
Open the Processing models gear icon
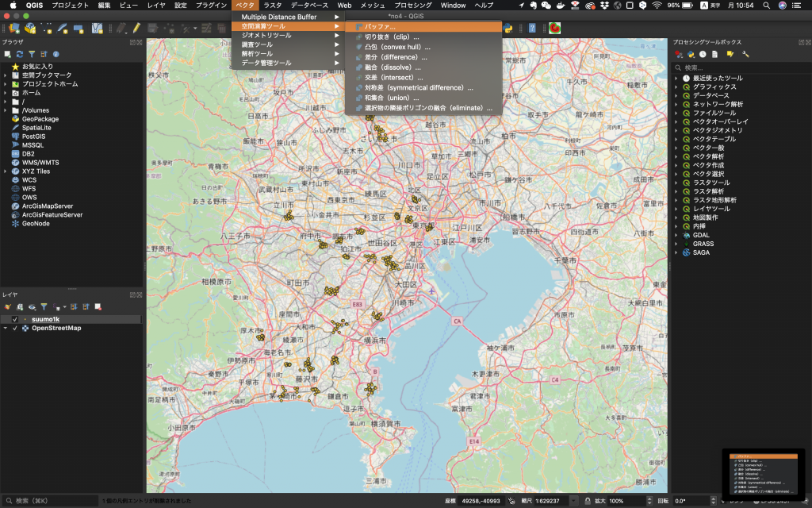point(679,54)
